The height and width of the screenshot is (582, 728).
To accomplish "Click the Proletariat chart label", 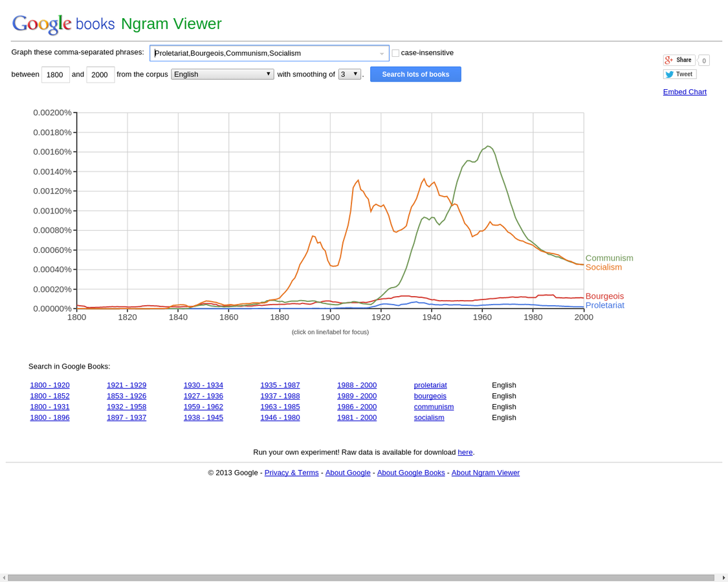I will (x=605, y=305).
